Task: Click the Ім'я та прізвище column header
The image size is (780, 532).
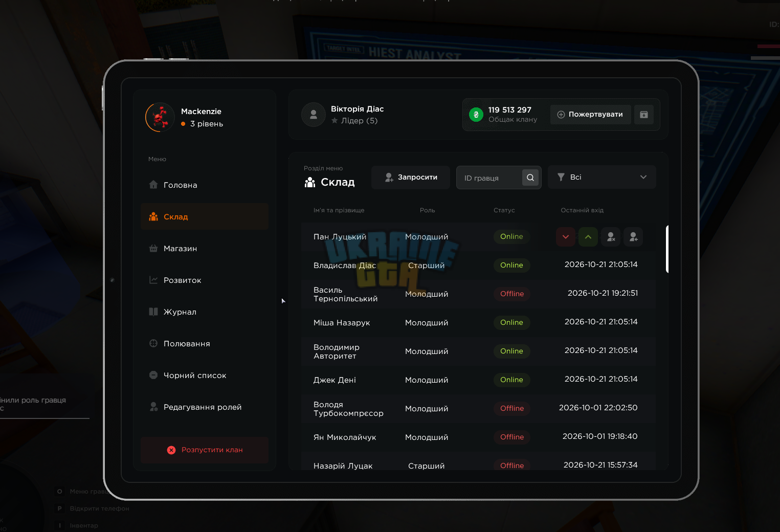Action: pyautogui.click(x=339, y=210)
